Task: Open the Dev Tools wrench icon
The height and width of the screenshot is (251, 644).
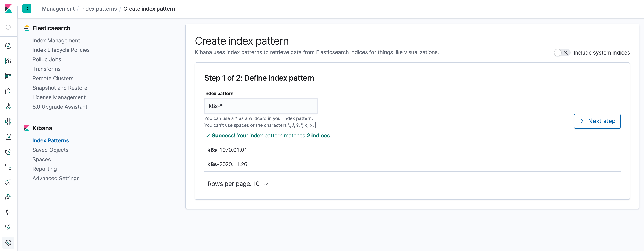Action: coord(8,212)
